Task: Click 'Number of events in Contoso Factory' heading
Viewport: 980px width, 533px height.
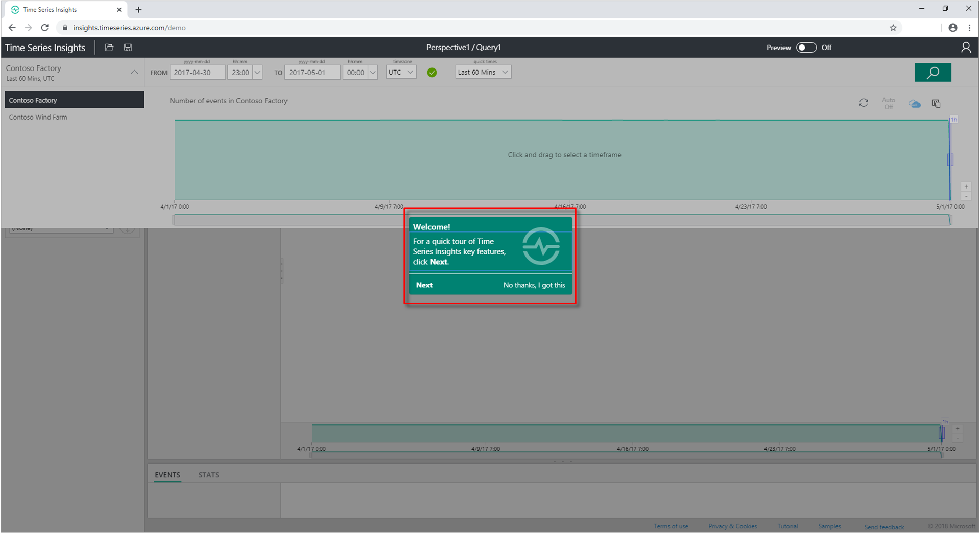Action: click(x=229, y=101)
